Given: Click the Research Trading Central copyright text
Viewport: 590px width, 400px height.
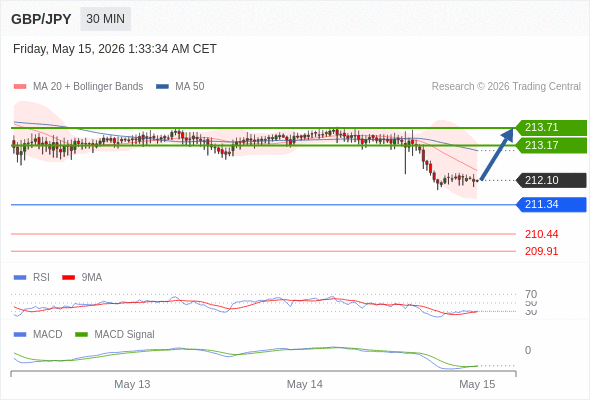Looking at the screenshot, I should click(x=506, y=87).
